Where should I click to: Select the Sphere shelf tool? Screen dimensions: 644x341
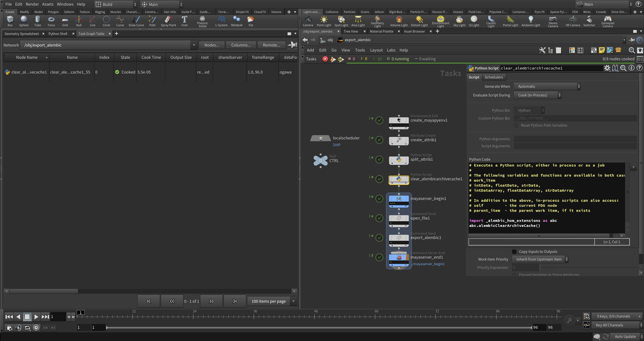pos(24,21)
